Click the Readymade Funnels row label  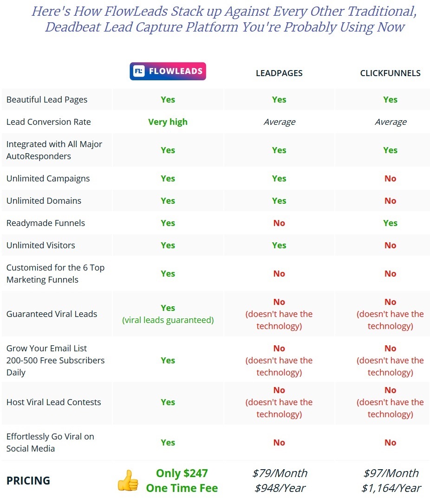pyautogui.click(x=46, y=223)
